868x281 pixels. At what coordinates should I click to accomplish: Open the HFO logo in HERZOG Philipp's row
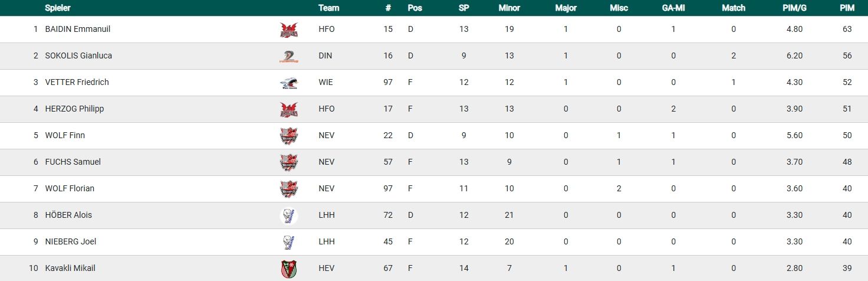(x=289, y=109)
